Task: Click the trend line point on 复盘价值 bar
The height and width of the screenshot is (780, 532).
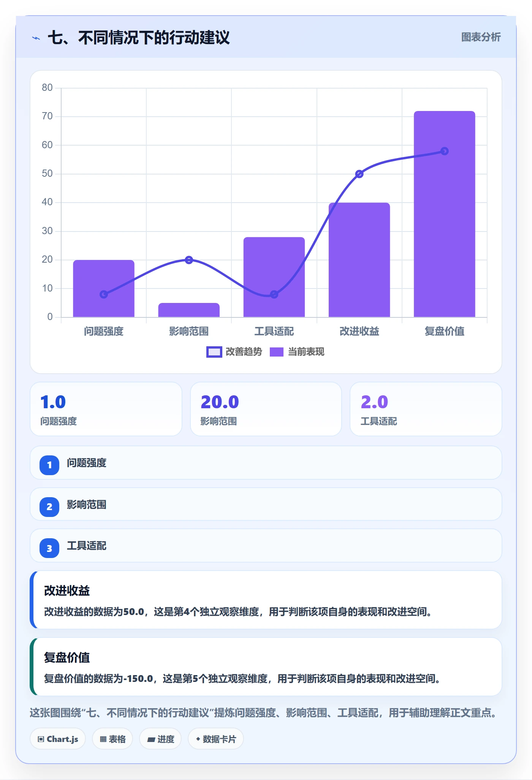Action: click(445, 151)
